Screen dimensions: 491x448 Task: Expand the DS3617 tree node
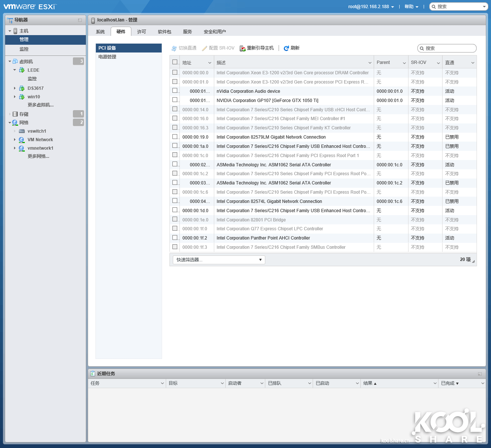point(15,88)
